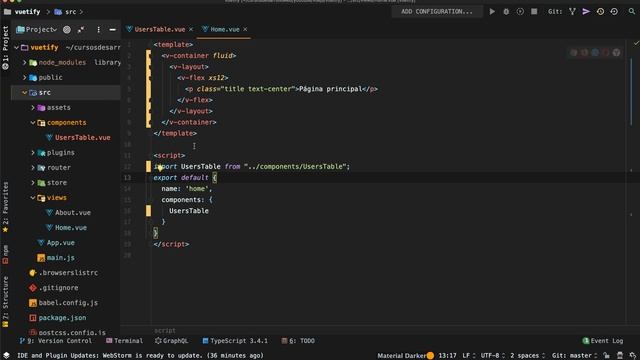The width and height of the screenshot is (640, 360).
Task: Click Run with Coverage icon
Action: [x=520, y=12]
